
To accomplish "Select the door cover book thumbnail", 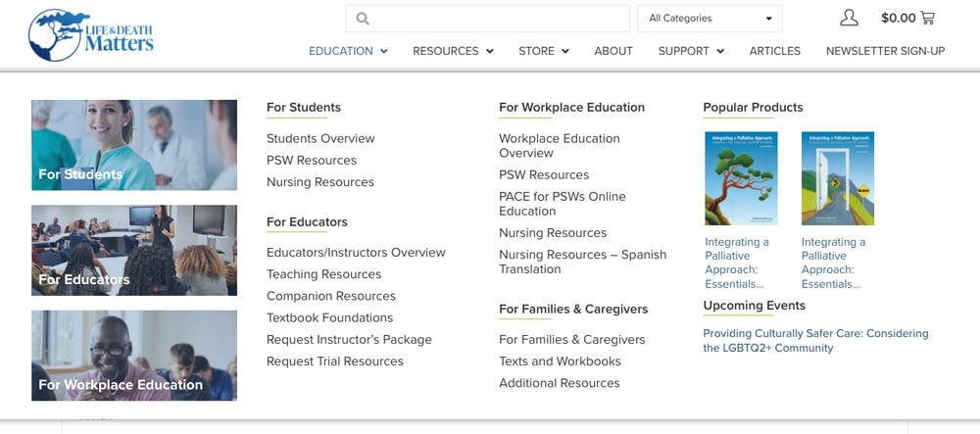I will click(838, 179).
